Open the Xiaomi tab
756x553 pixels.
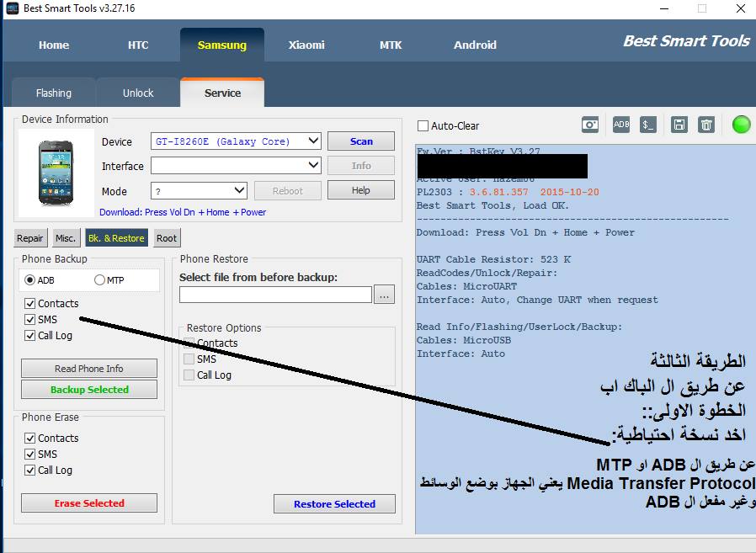pos(306,45)
